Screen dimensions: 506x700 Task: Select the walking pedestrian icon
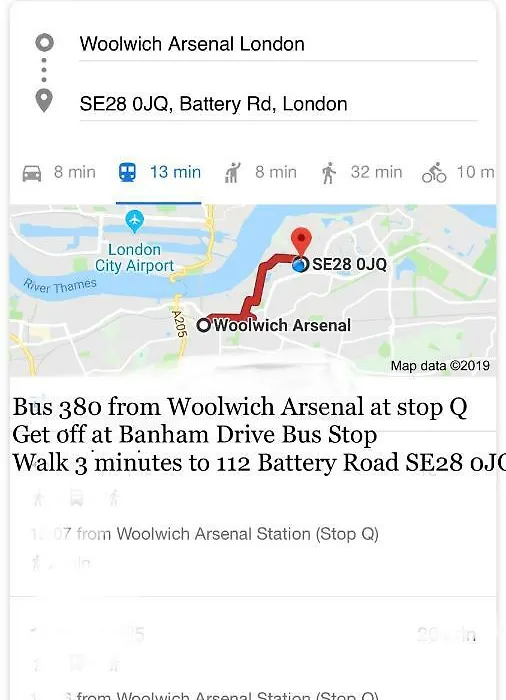(329, 173)
